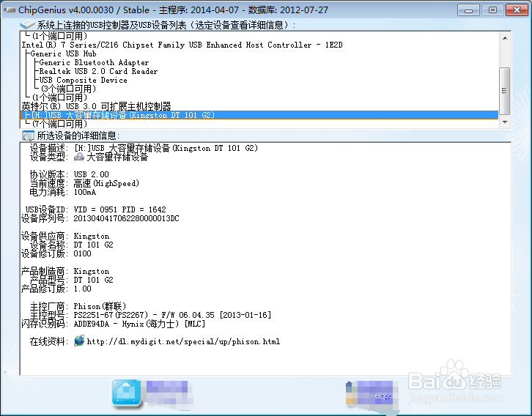
Task: Select 英特尔(R) USB 3.0 可扩展主机控制器 row
Action: (96, 106)
